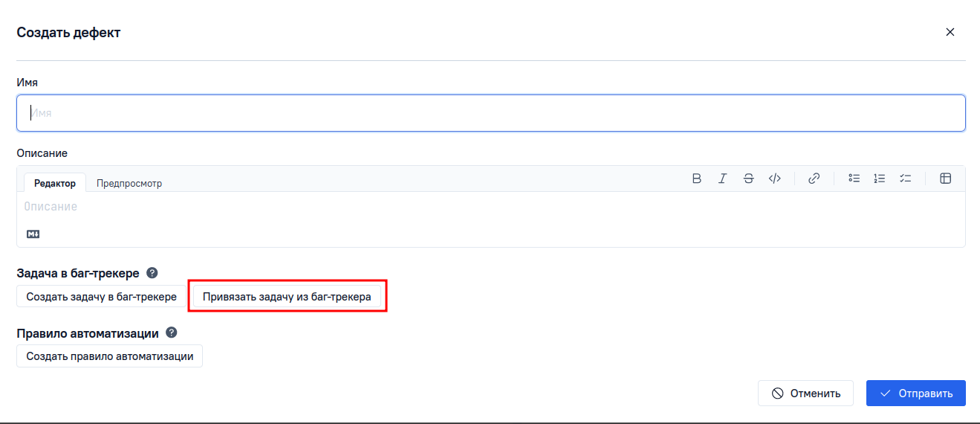The image size is (980, 424).
Task: Insert inline code formatting
Action: [774, 179]
